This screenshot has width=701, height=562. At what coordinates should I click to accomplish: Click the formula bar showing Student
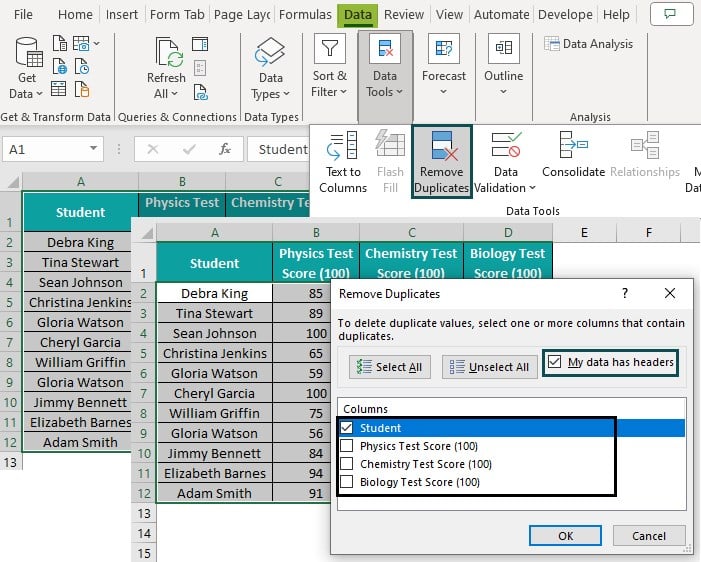coord(279,149)
